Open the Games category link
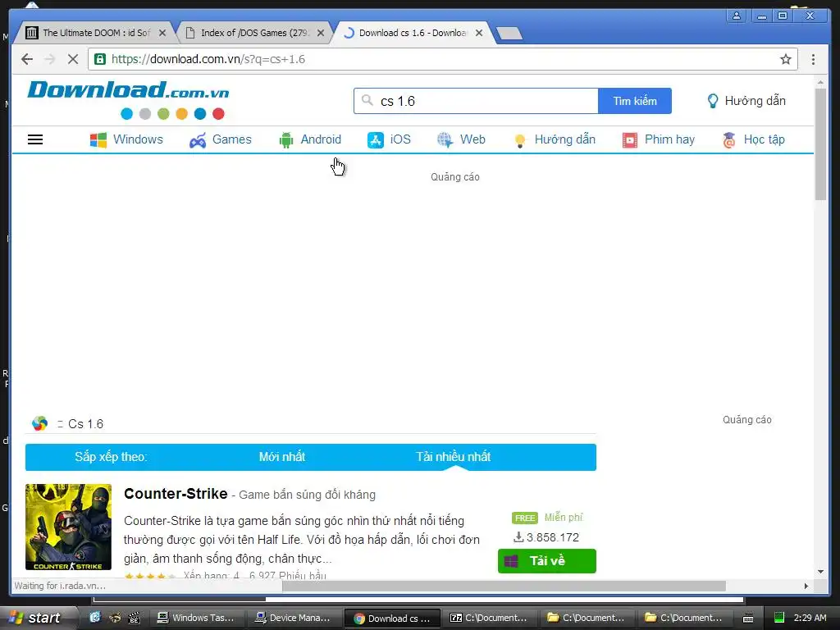 [x=231, y=139]
